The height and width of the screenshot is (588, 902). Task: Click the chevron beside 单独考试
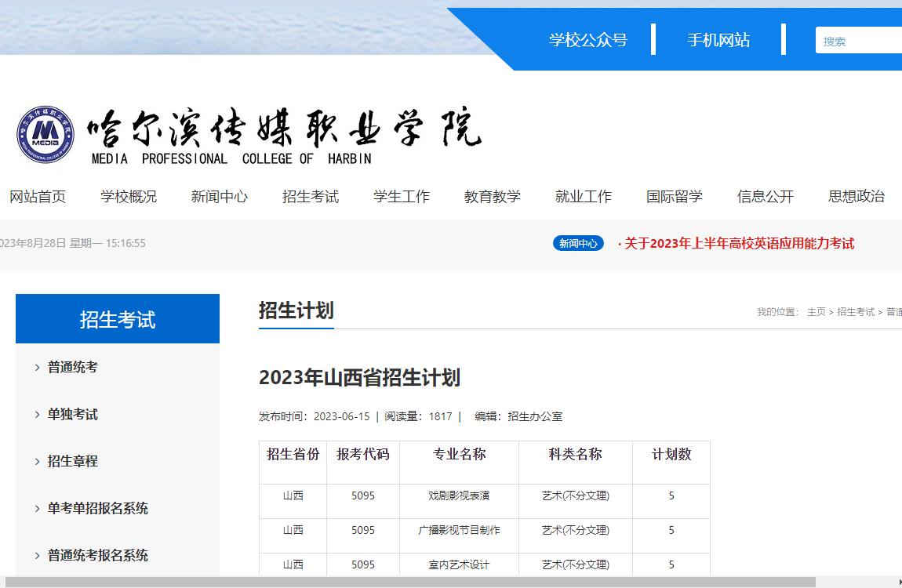click(x=37, y=415)
